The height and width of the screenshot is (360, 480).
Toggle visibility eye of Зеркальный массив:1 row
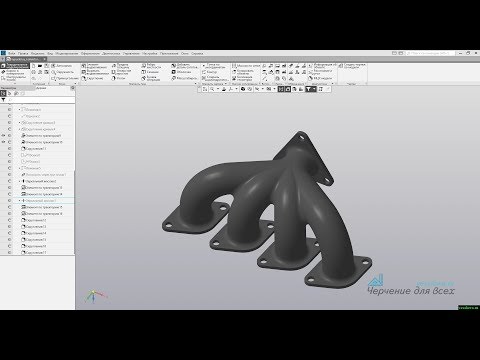pos(10,201)
